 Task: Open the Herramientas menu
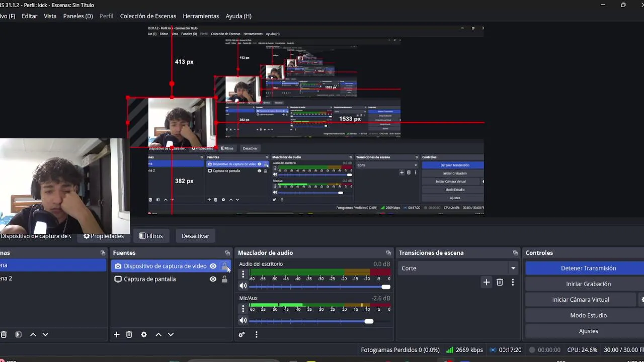coord(201,16)
